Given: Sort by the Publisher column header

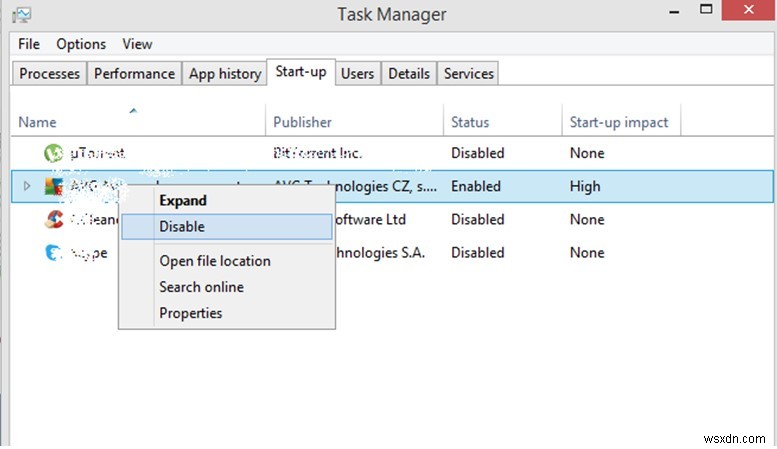Looking at the screenshot, I should pos(354,120).
